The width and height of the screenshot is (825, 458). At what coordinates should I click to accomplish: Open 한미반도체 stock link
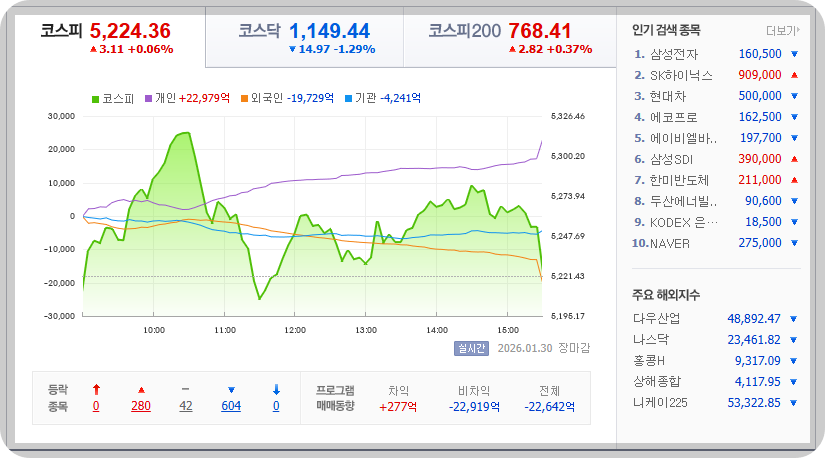coord(679,181)
